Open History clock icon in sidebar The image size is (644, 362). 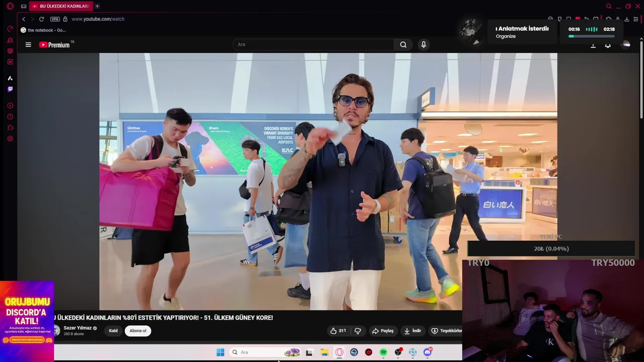click(x=10, y=117)
